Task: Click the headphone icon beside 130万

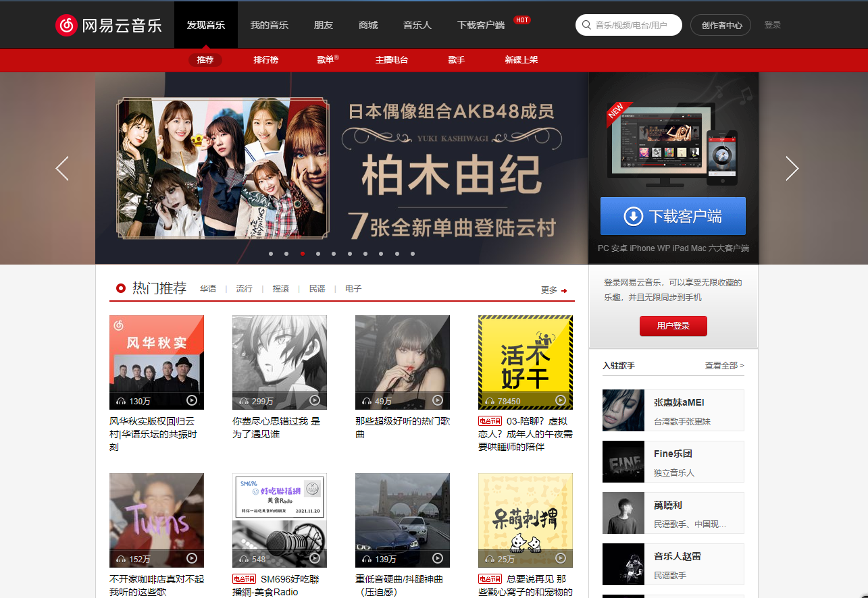Action: (121, 401)
